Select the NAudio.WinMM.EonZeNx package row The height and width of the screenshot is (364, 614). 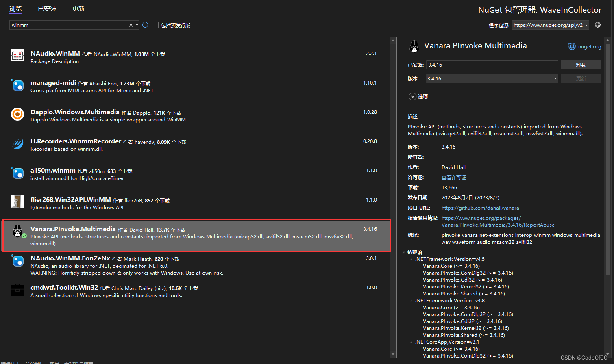[196, 265]
